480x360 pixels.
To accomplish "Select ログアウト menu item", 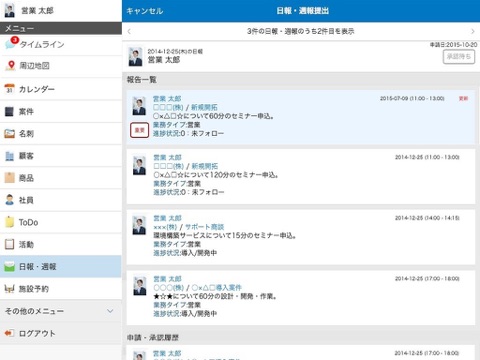I will (x=61, y=333).
